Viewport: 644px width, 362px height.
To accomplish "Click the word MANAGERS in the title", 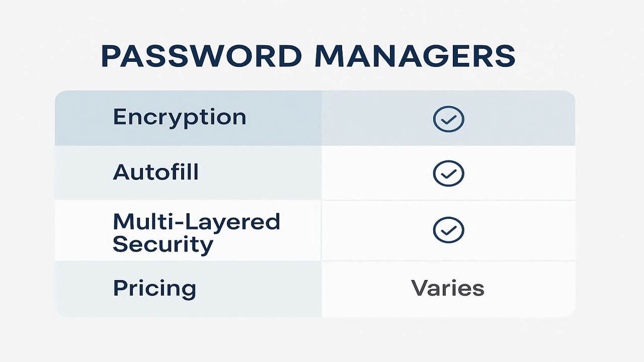I will click(x=415, y=56).
